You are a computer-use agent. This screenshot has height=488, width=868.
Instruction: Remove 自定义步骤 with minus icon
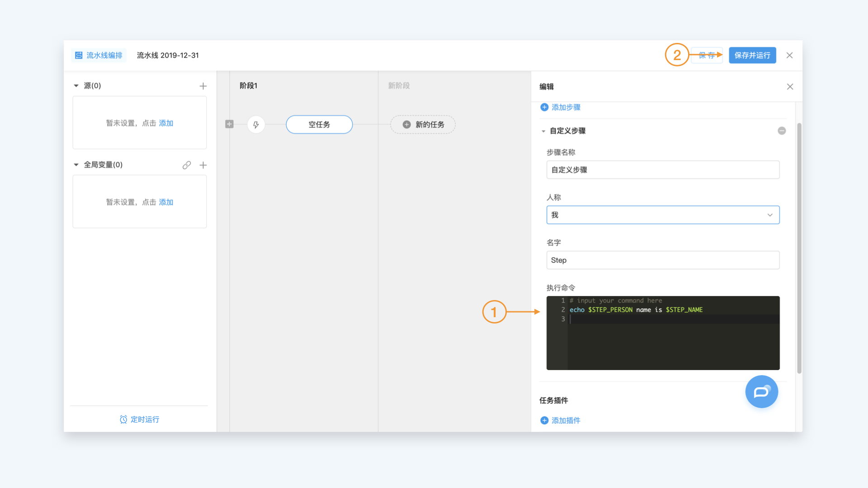click(782, 131)
